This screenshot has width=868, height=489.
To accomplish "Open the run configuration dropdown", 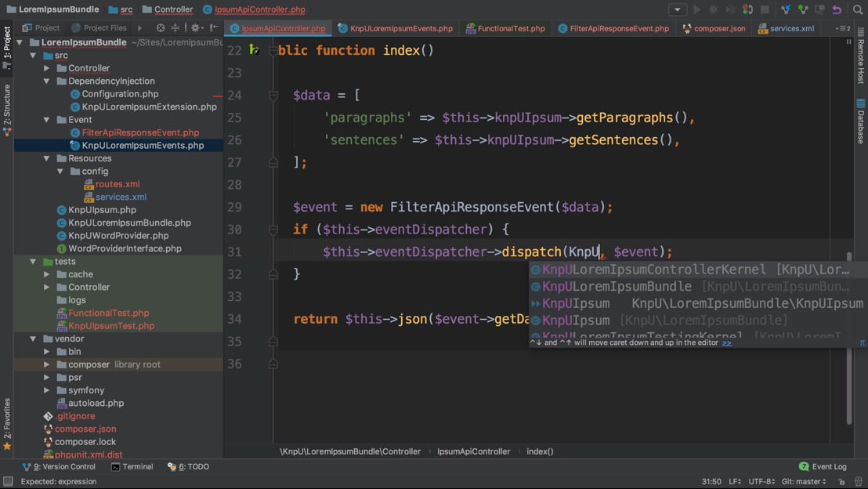I will [x=678, y=9].
